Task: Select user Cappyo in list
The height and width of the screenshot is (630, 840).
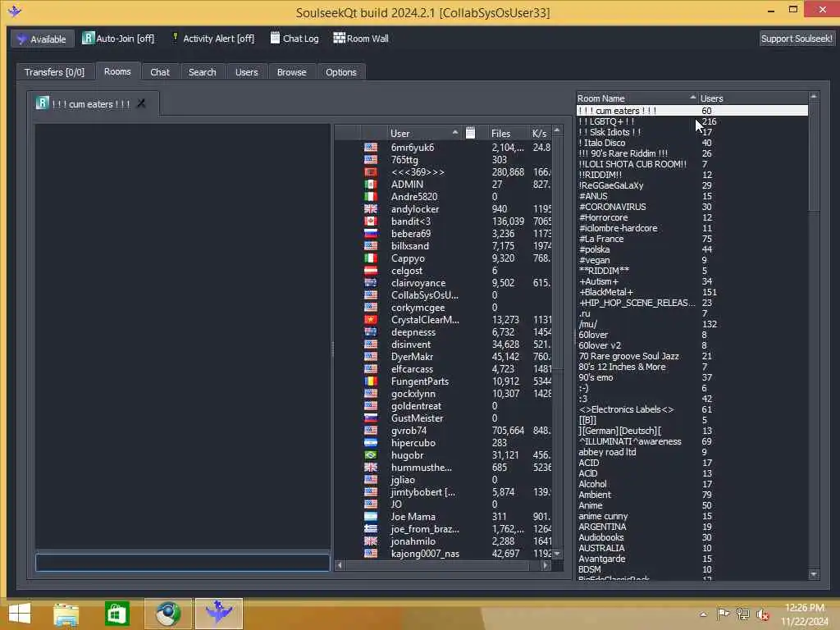Action: point(408,258)
